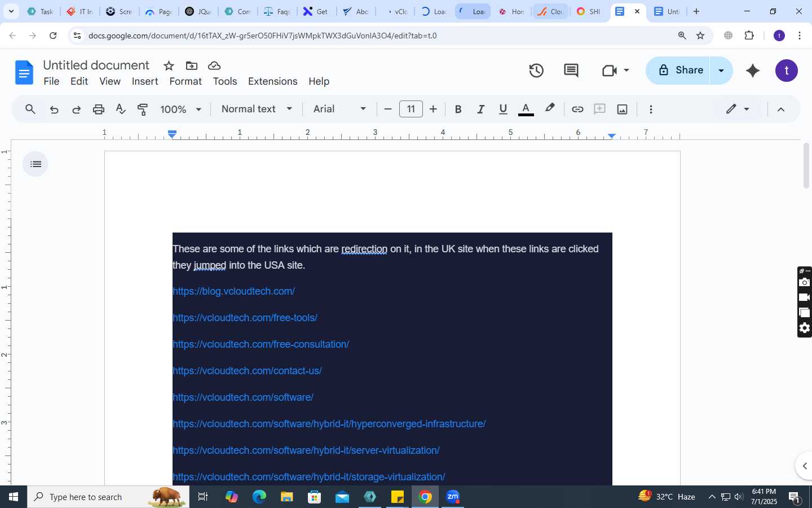Viewport: 812px width, 508px height.
Task: Open the Insert menu
Action: (145, 81)
